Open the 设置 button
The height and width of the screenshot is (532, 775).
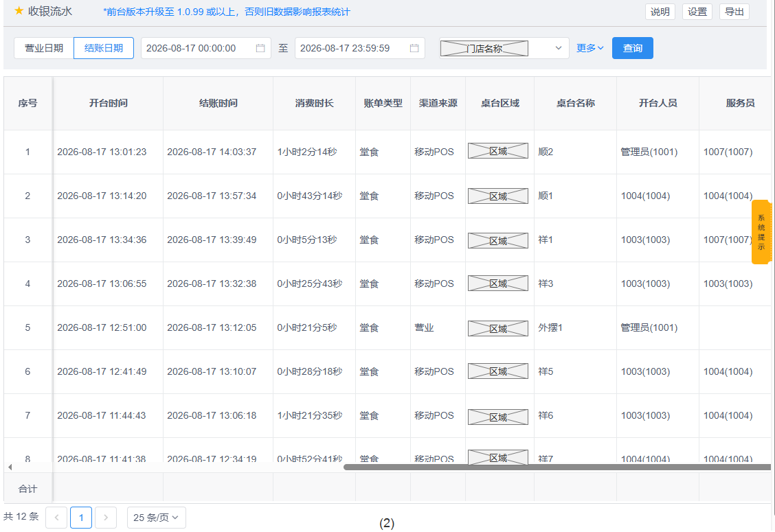coord(697,12)
